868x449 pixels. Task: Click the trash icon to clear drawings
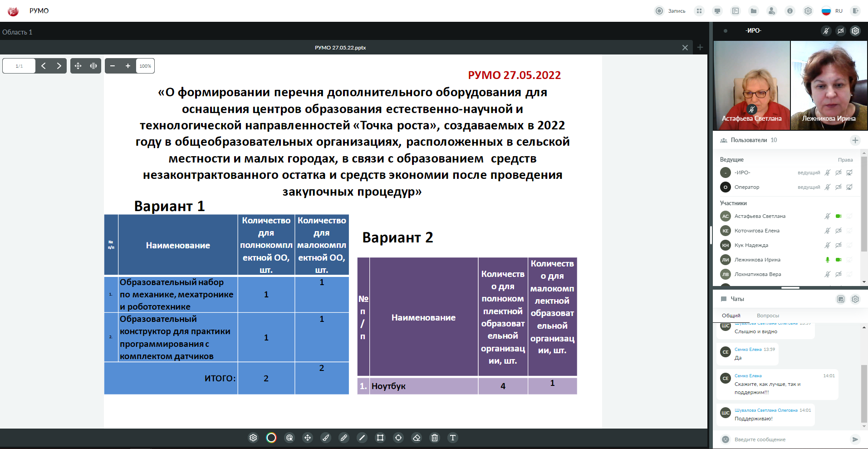click(435, 438)
